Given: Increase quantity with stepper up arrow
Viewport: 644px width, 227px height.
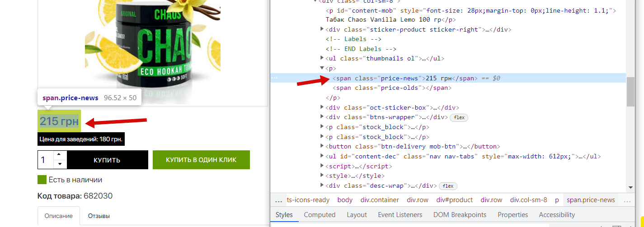Looking at the screenshot, I should (x=60, y=155).
